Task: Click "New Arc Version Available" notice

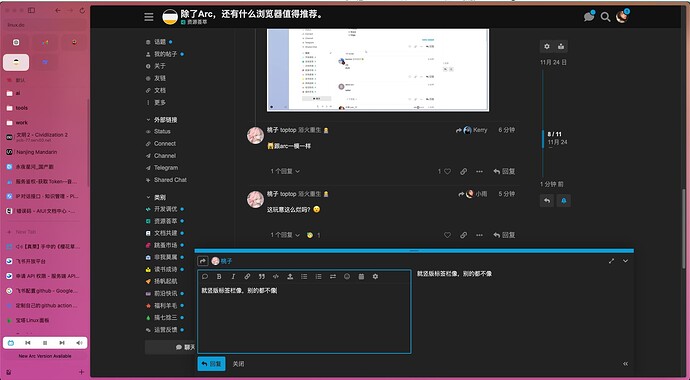Action: [x=45, y=356]
